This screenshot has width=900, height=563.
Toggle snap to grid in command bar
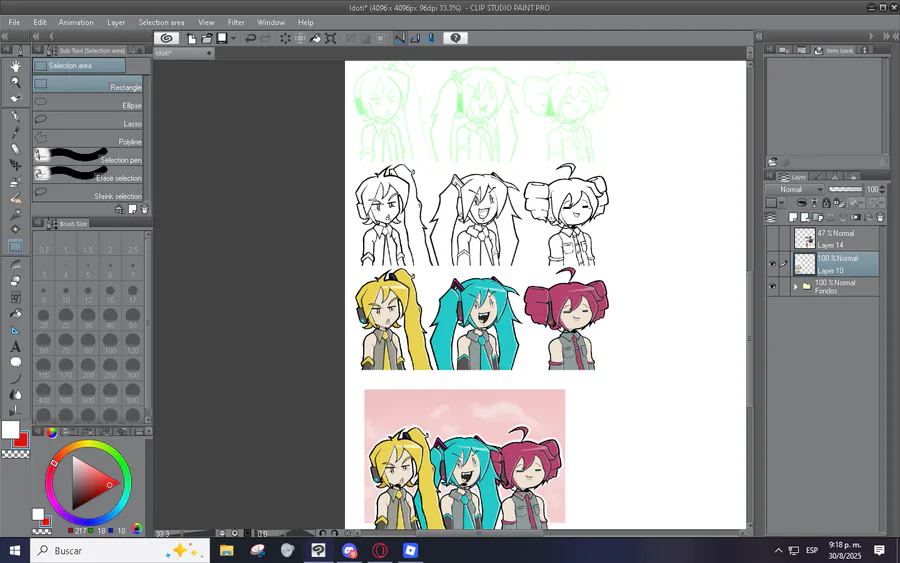pyautogui.click(x=430, y=38)
